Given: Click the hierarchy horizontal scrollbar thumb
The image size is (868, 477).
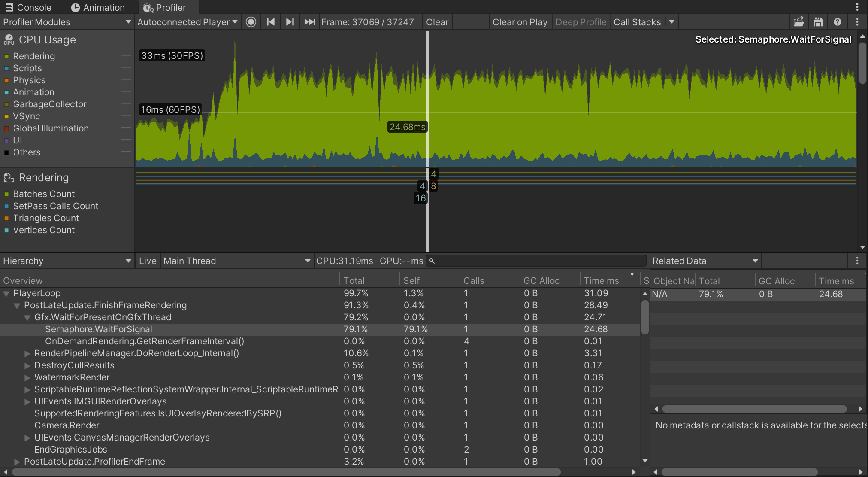Looking at the screenshot, I should tap(286, 472).
